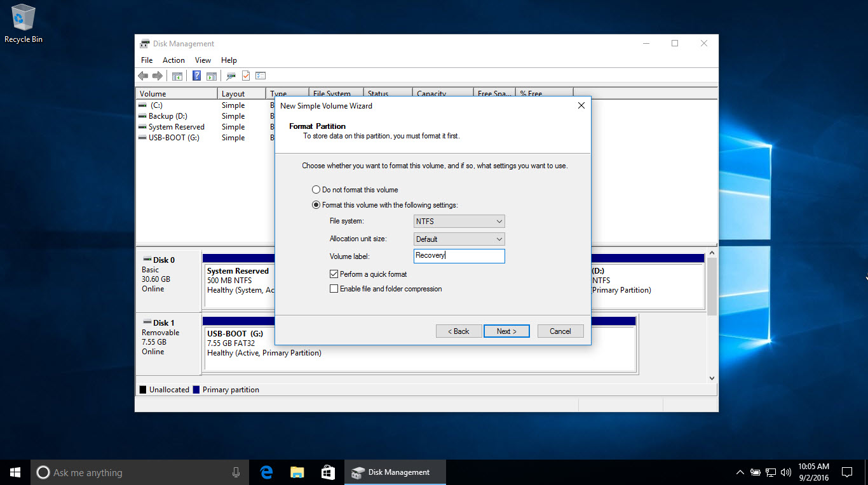Click the drive icon beside Backup (D:)

(x=142, y=116)
